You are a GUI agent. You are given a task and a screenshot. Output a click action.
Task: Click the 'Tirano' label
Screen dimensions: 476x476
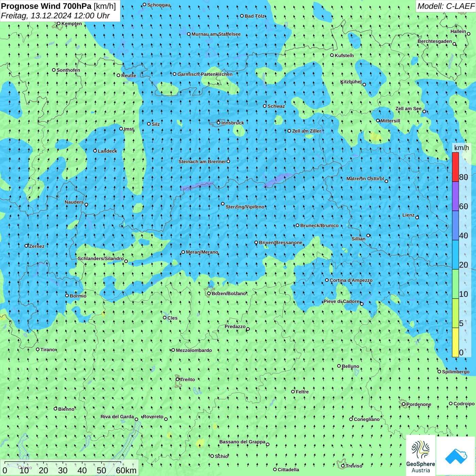48,350
